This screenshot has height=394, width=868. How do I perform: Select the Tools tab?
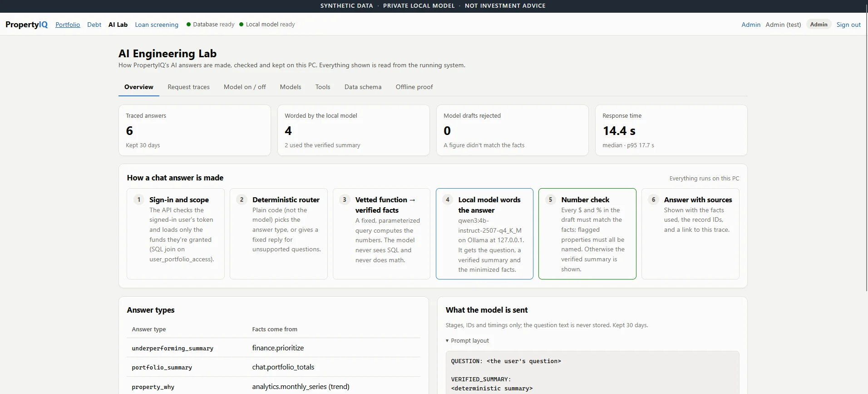pyautogui.click(x=323, y=87)
